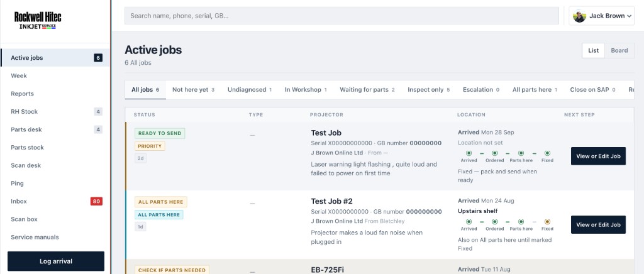Click the Arrived Mon 24 Aug text
This screenshot has width=644, height=274.
(486, 201)
